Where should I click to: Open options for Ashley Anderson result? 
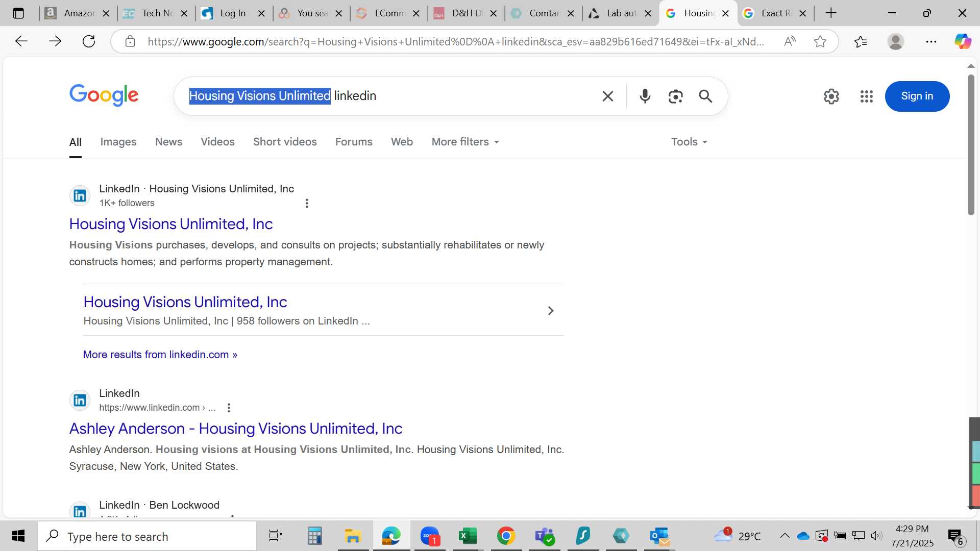point(229,408)
